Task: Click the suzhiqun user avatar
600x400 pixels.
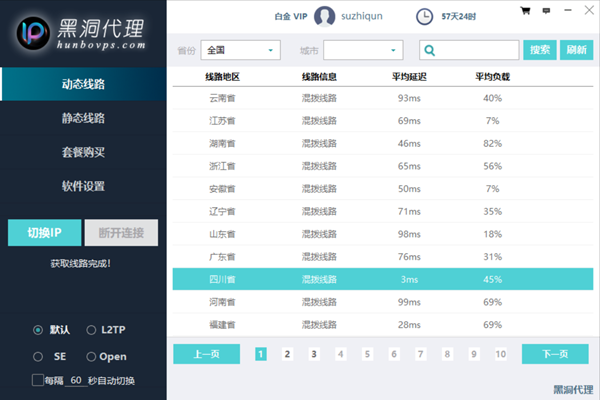Action: coord(325,16)
